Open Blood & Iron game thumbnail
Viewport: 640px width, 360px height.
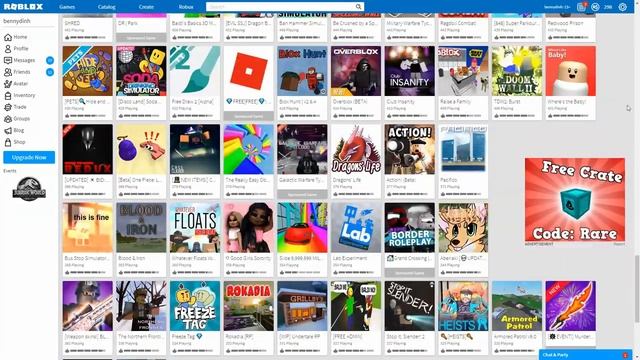tap(141, 228)
